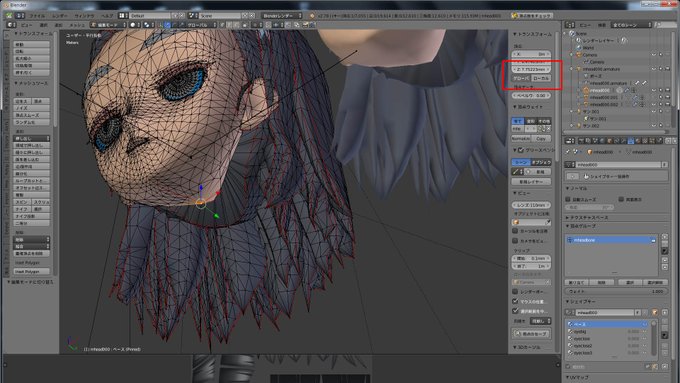680x383 pixels.
Task: Toggle the グリースペンシル panel checkbox
Action: coord(521,150)
